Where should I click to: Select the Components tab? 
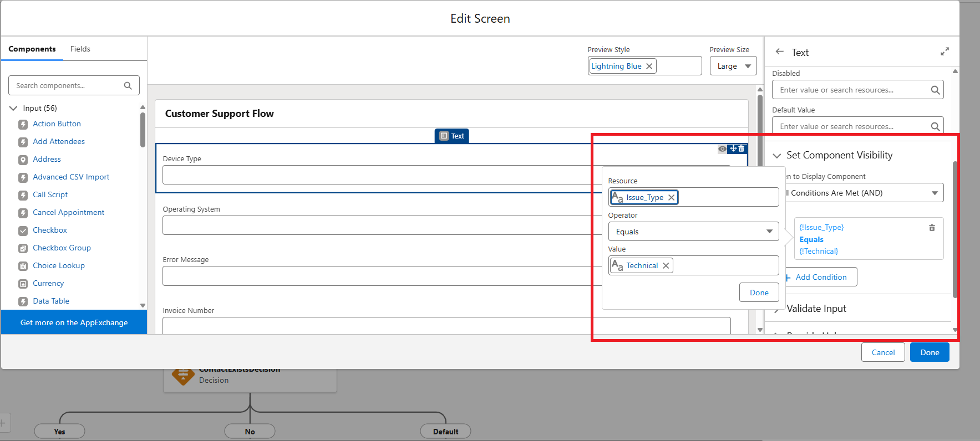pos(32,49)
